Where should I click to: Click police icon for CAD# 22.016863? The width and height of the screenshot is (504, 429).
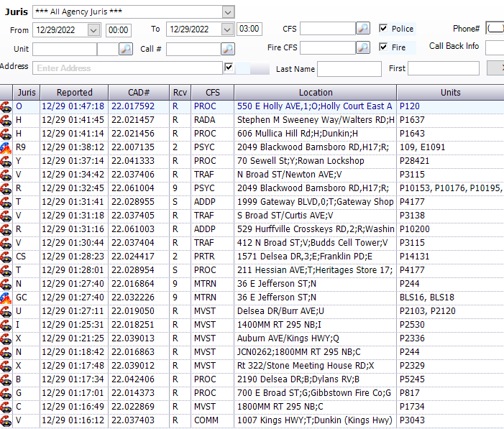point(6,352)
